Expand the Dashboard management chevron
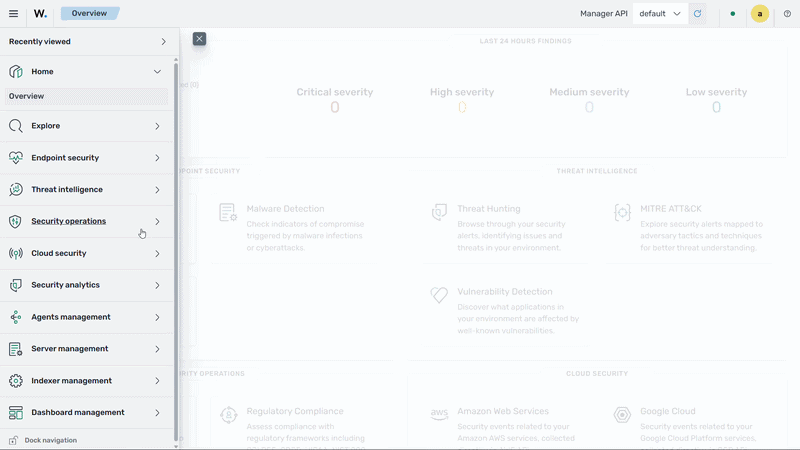The height and width of the screenshot is (450, 800). pyautogui.click(x=157, y=413)
